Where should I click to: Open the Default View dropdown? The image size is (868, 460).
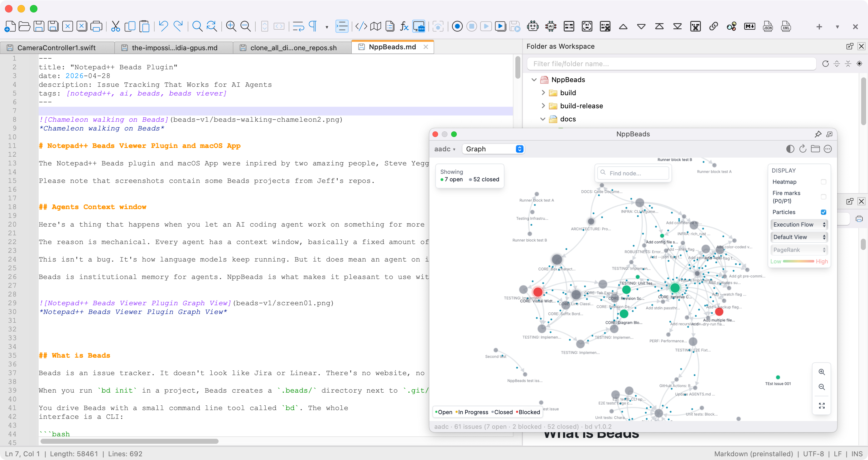[x=799, y=237]
